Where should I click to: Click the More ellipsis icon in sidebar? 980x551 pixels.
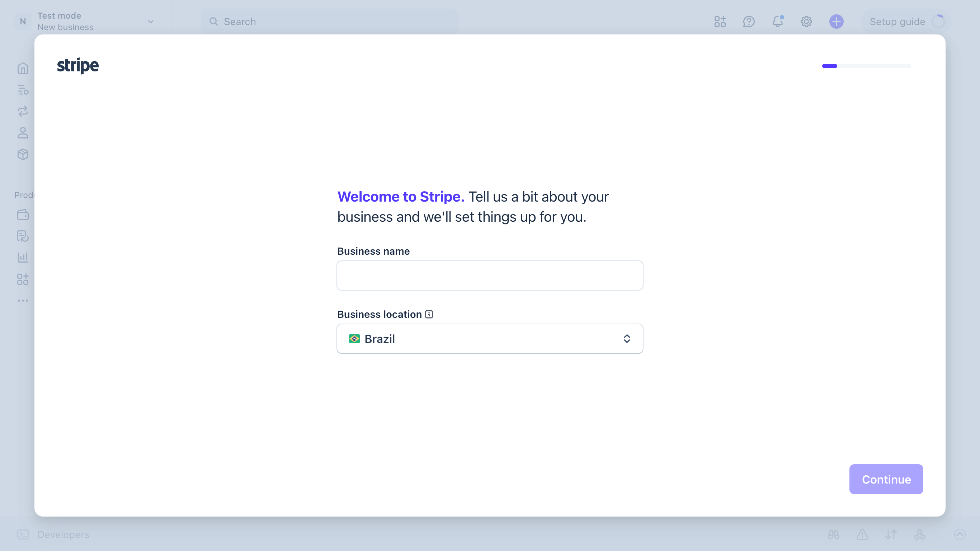click(23, 301)
